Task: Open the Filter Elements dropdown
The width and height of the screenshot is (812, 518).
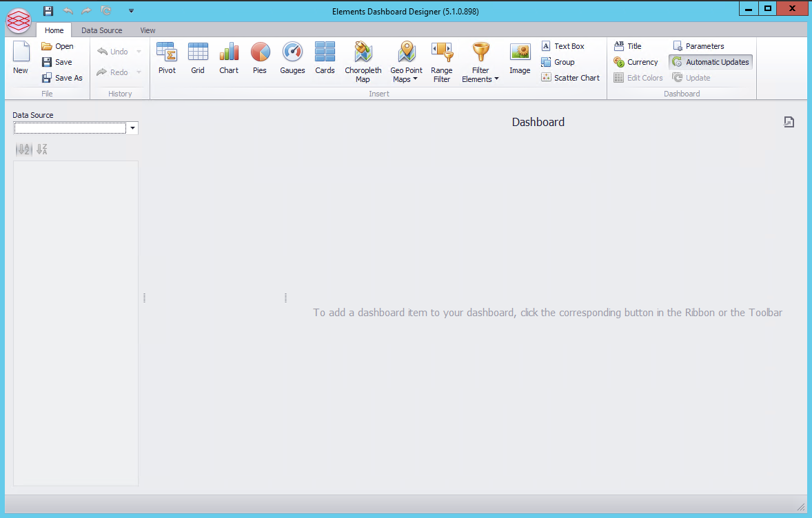Action: (x=480, y=61)
